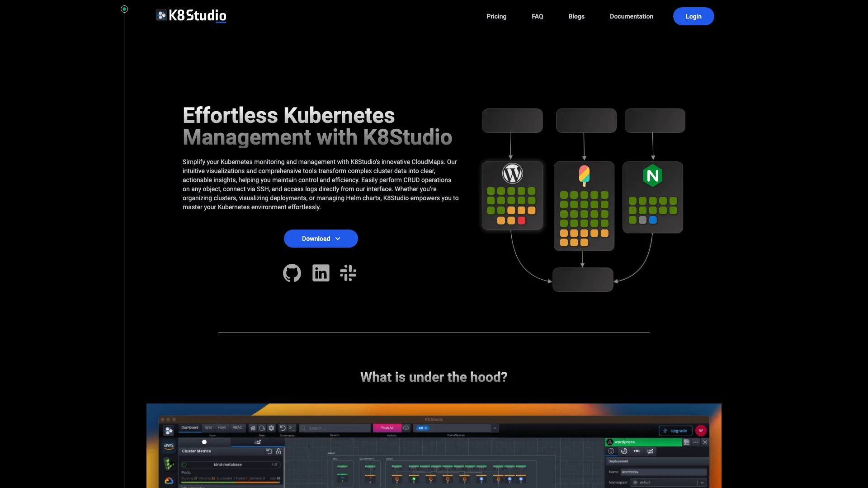
Task: Expand the Download dropdown button
Action: tap(321, 239)
